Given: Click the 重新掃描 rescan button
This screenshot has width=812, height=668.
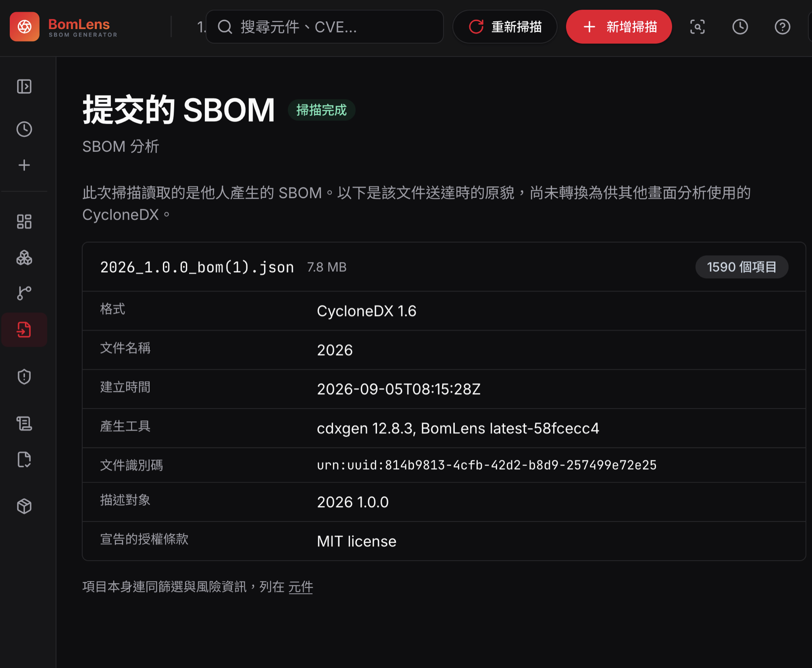Looking at the screenshot, I should tap(505, 27).
